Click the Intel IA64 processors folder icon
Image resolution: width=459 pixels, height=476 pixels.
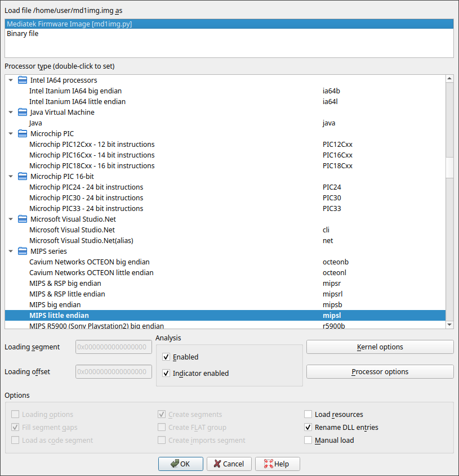(x=22, y=80)
